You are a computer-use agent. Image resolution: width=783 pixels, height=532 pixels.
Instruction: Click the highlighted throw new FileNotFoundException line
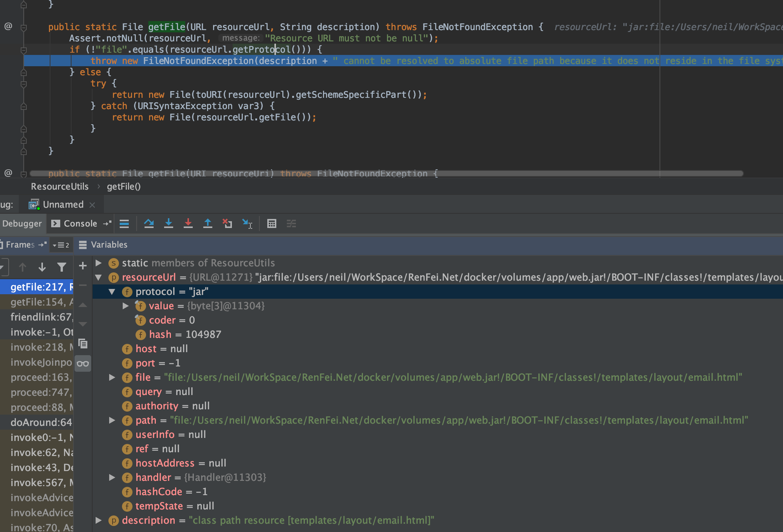[x=403, y=61]
